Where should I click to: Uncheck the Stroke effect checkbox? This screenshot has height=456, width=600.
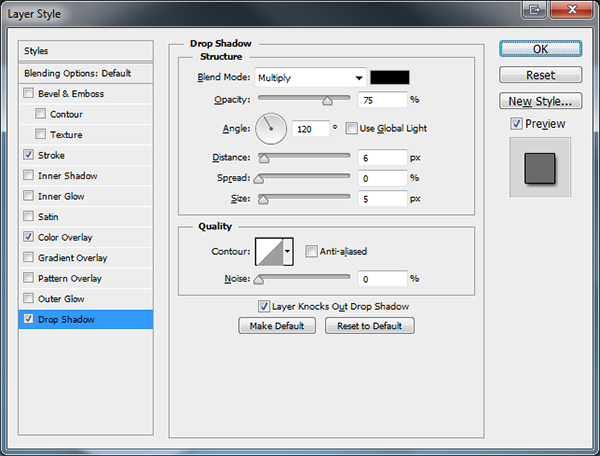(28, 155)
